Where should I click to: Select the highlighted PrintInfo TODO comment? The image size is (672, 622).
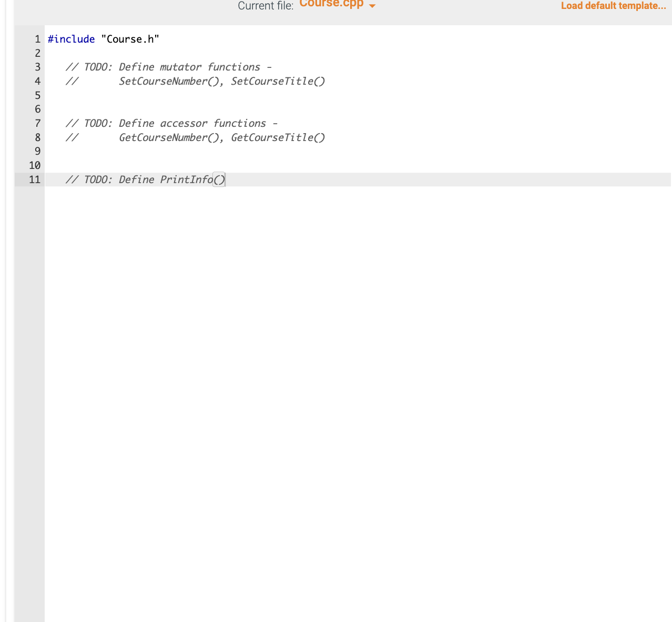pos(145,179)
